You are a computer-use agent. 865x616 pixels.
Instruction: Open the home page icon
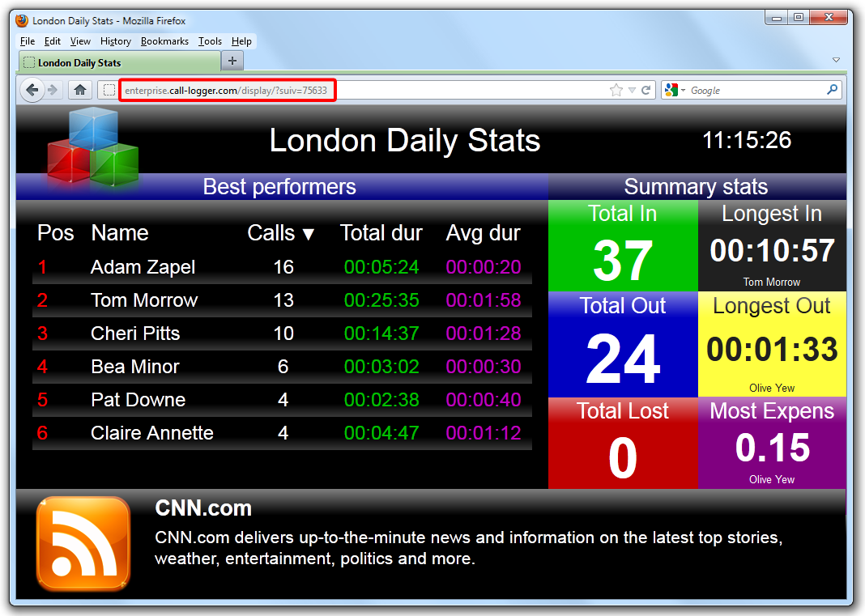(x=79, y=90)
